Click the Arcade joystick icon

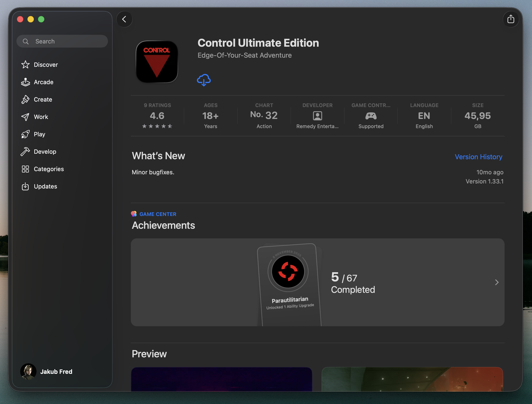25,82
